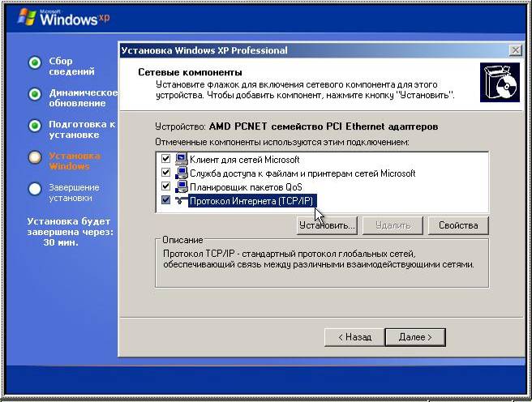Uncheck Протокол Интернета (TCP/IP) checkbox
This screenshot has height=402, width=532.
165,200
